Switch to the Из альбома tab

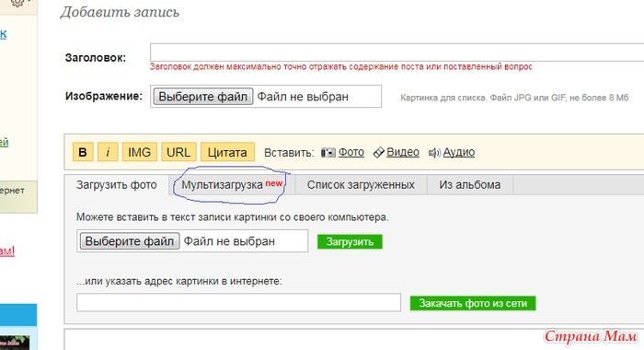pos(470,184)
